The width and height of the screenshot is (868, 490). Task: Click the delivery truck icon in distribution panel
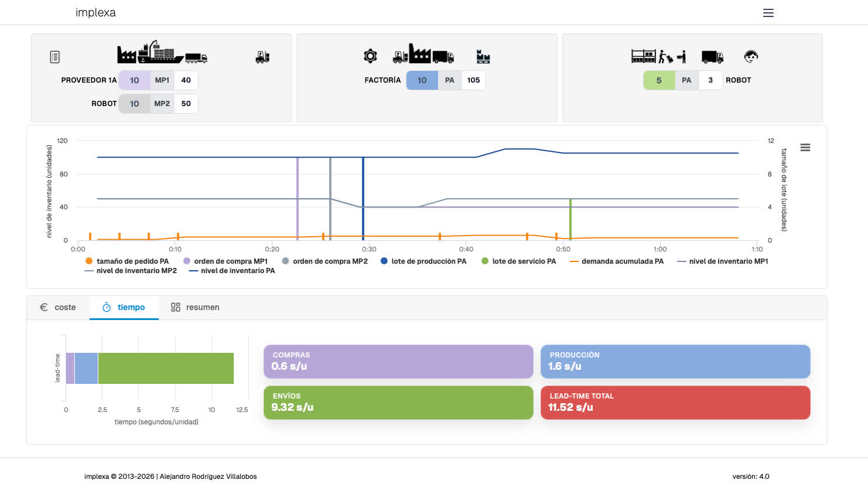pyautogui.click(x=712, y=56)
